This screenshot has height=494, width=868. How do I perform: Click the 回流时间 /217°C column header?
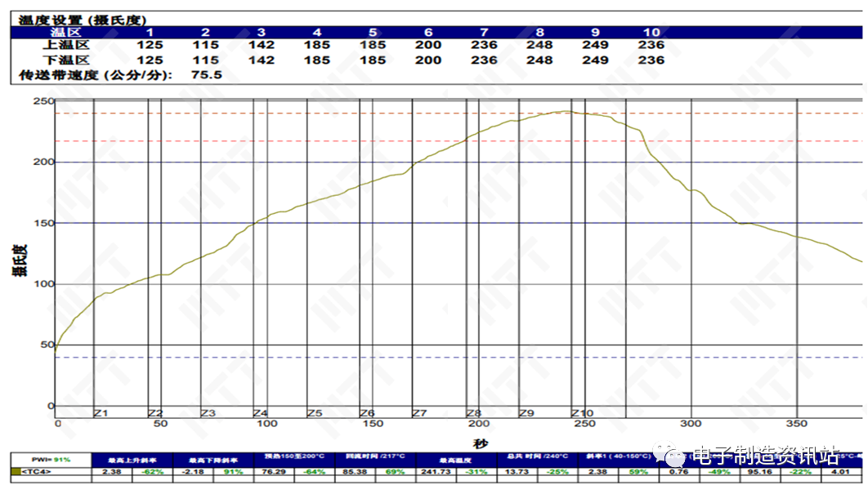point(374,460)
